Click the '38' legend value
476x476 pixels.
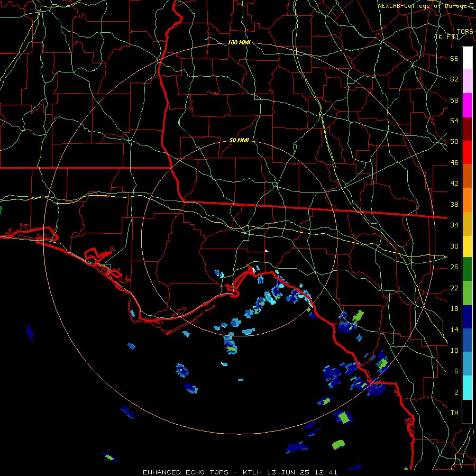pos(454,204)
